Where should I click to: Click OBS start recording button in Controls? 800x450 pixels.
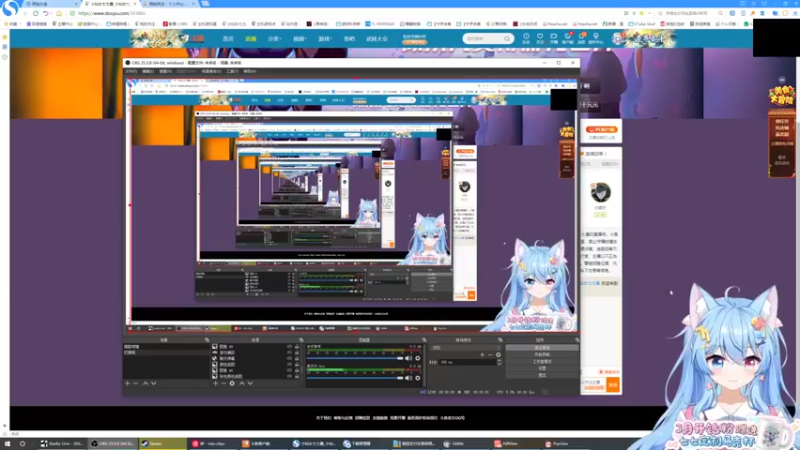pos(542,355)
